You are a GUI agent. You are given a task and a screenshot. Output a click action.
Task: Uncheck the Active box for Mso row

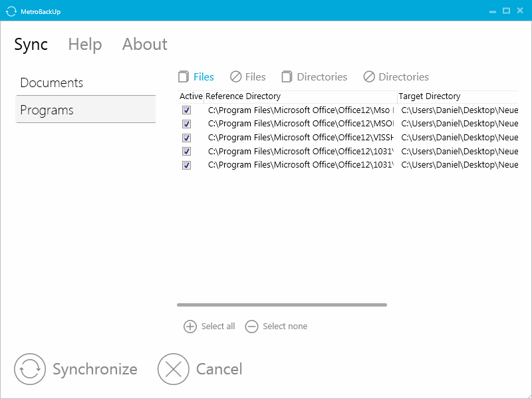coord(187,110)
